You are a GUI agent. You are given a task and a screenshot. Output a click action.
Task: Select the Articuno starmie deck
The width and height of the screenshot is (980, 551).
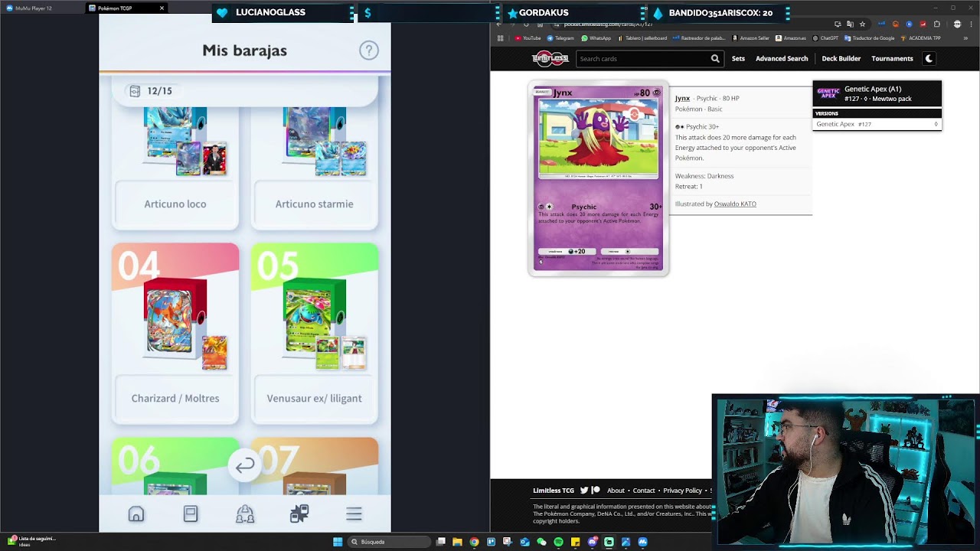click(315, 167)
